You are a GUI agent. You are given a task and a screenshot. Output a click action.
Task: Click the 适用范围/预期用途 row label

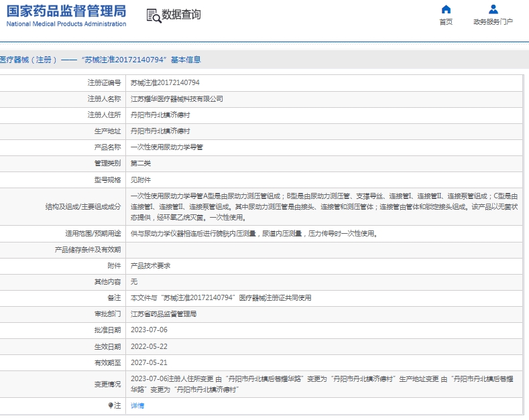(x=93, y=234)
